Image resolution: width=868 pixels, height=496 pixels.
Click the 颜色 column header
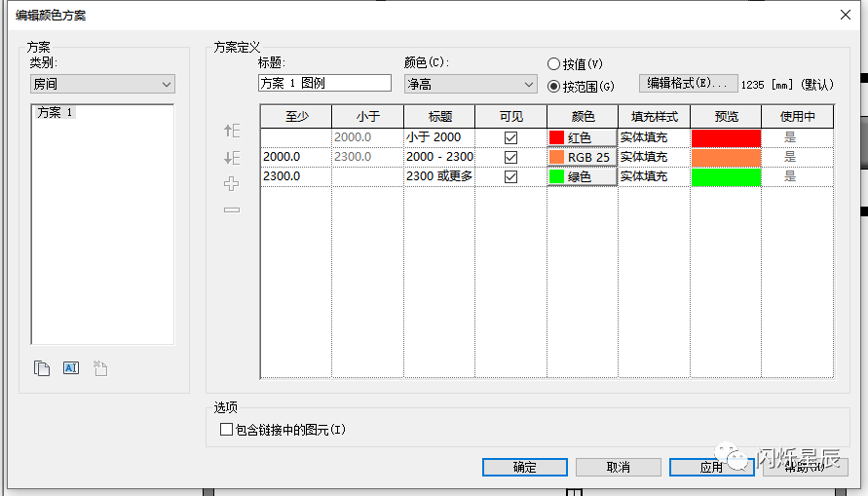(x=583, y=116)
